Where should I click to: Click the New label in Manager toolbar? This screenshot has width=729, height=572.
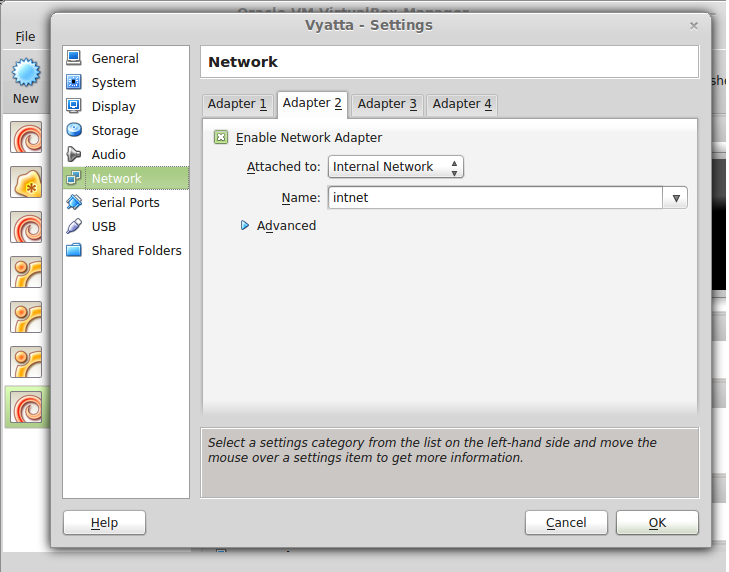pos(26,99)
